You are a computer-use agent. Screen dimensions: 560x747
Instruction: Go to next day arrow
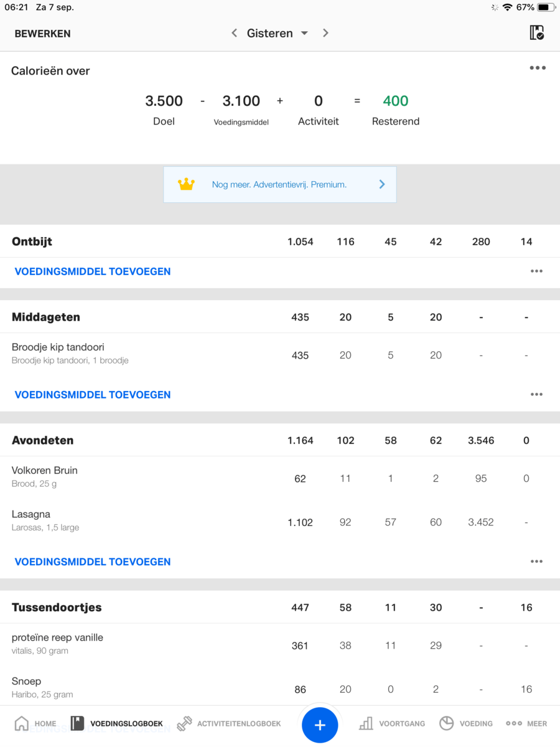(x=325, y=33)
